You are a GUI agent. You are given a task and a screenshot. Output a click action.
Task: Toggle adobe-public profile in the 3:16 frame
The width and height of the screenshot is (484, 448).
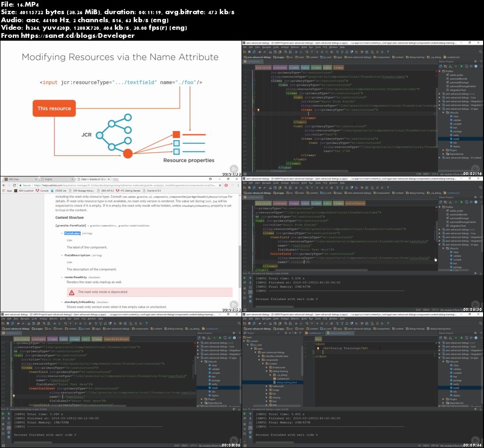click(447, 75)
